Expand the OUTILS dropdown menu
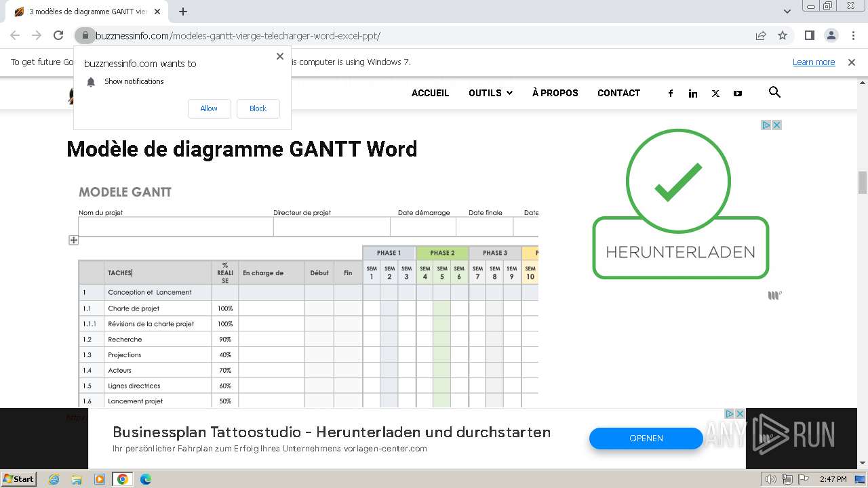Image resolution: width=868 pixels, height=488 pixels. coord(490,93)
